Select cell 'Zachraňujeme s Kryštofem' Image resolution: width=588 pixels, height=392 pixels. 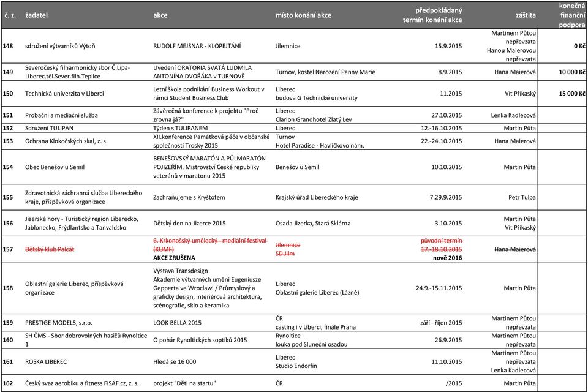[189, 197]
